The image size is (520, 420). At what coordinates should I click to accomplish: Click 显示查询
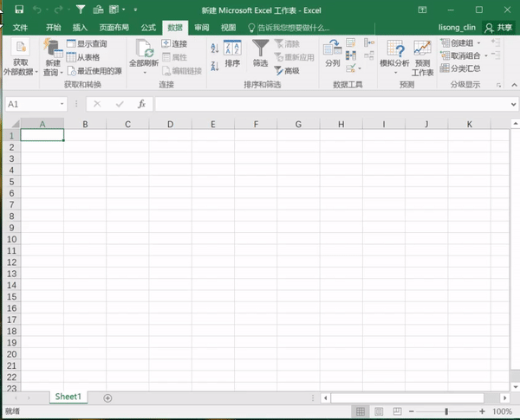pyautogui.click(x=87, y=44)
